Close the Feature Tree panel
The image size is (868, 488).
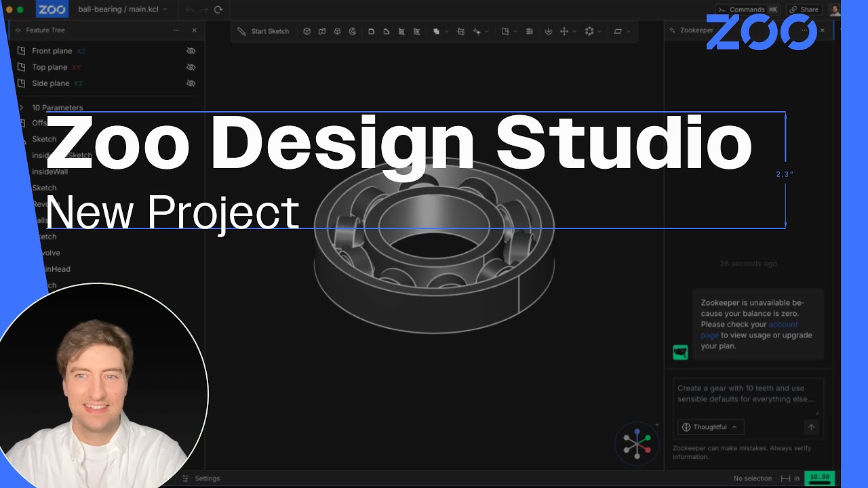(194, 30)
